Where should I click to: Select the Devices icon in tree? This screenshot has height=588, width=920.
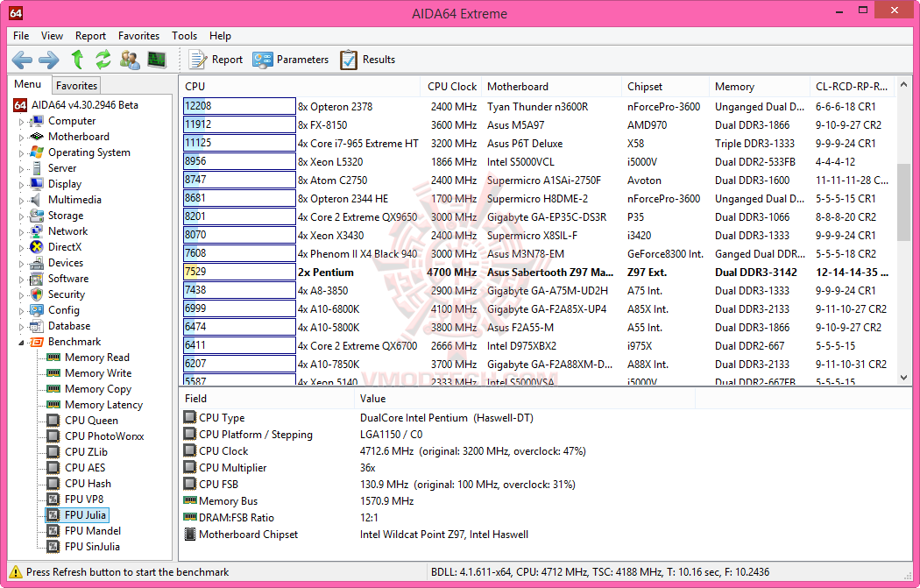(x=37, y=263)
